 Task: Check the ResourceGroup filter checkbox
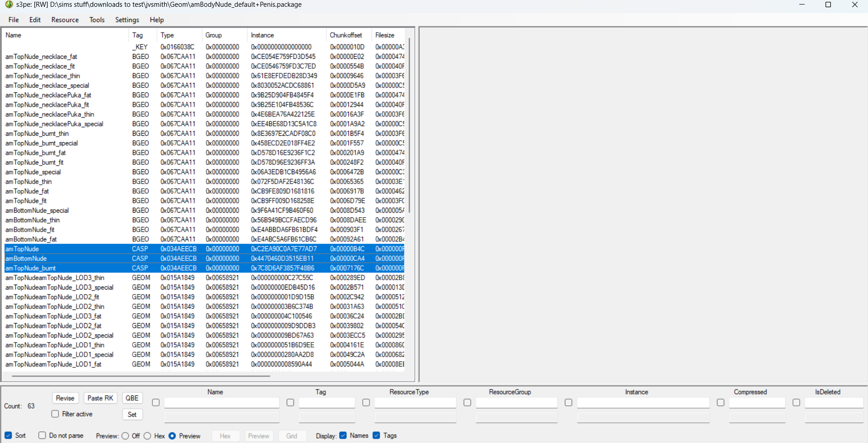467,402
